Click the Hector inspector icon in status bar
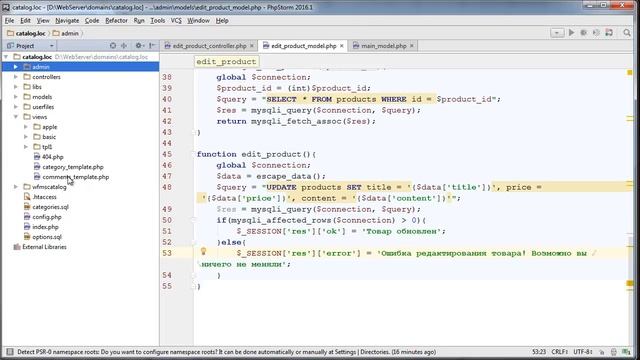The height and width of the screenshot is (360, 640). 614,352
